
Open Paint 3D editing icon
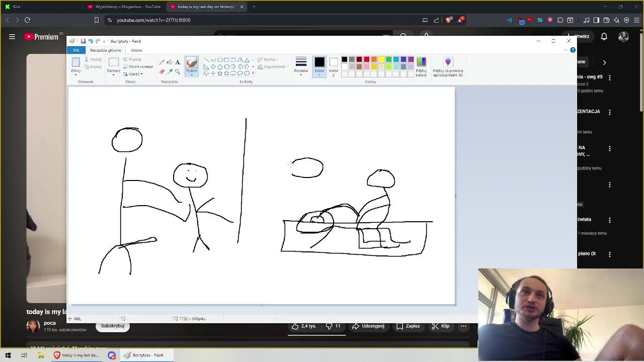pyautogui.click(x=448, y=62)
